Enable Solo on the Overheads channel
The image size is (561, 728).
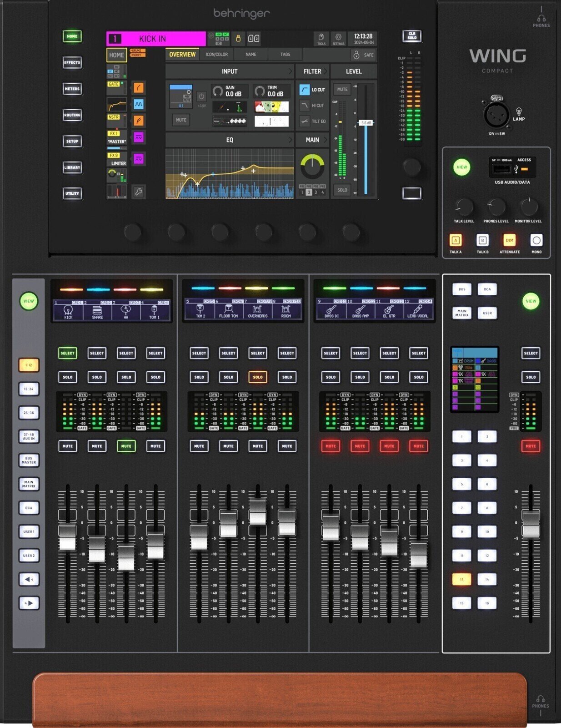point(258,377)
